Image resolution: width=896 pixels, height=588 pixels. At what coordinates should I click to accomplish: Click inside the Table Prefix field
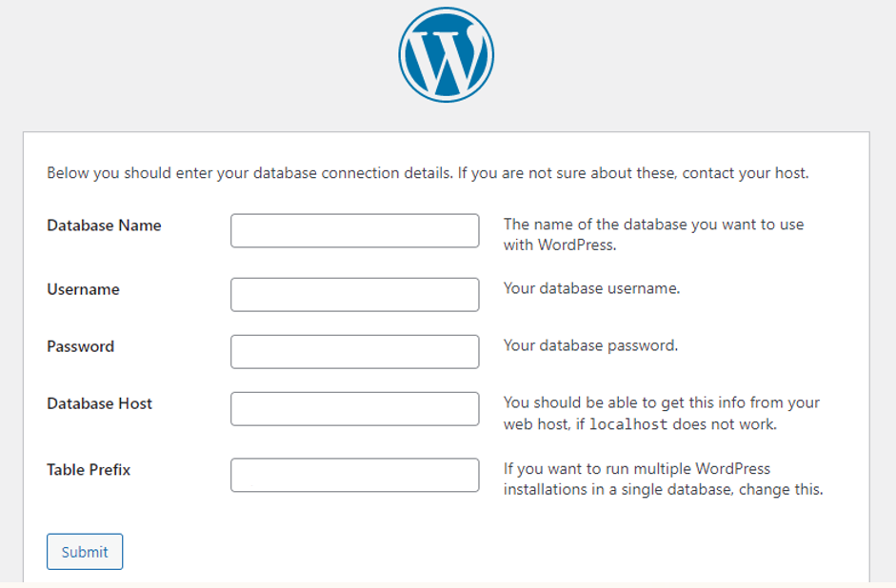pyautogui.click(x=353, y=474)
